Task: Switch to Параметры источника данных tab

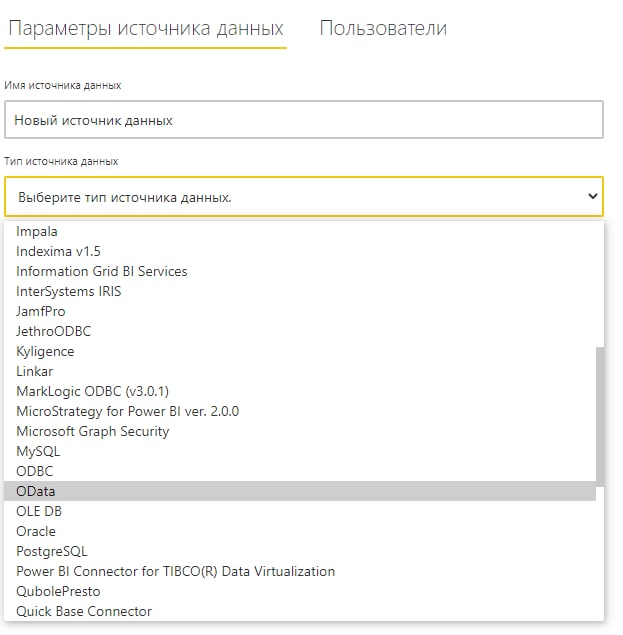Action: coord(145,29)
